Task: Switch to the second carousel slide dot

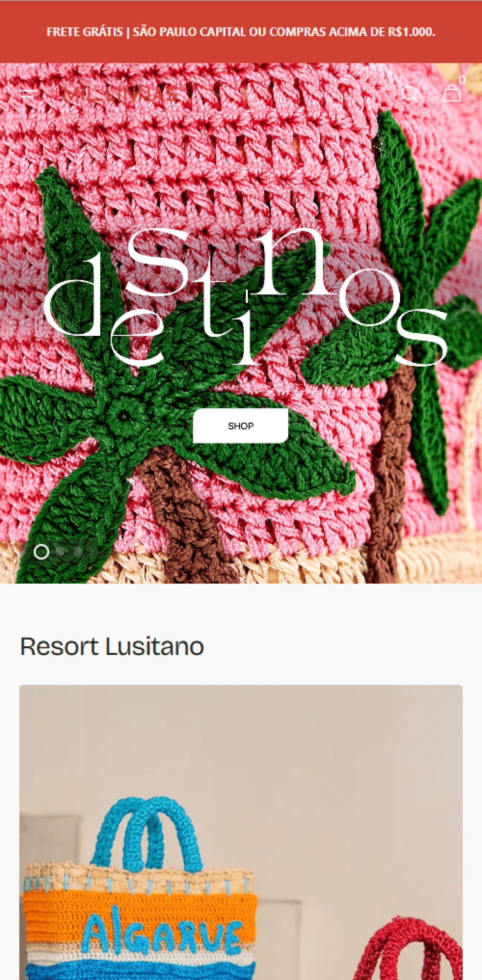Action: pyautogui.click(x=60, y=552)
